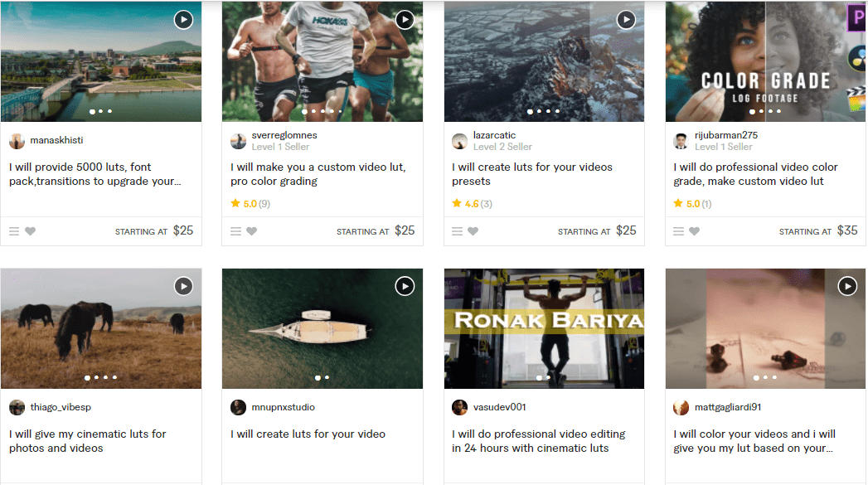Open list menu icon on manaskhisti gig

pyautogui.click(x=14, y=231)
